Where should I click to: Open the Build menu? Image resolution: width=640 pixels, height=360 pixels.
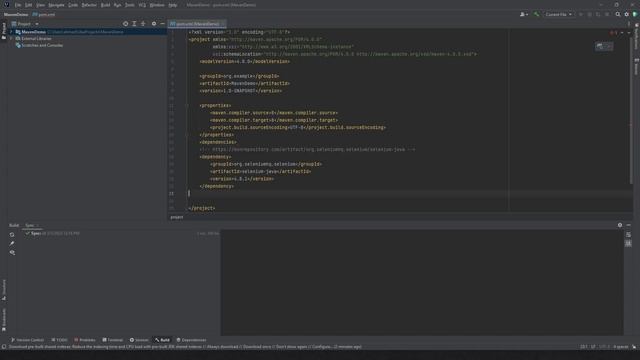[x=105, y=5]
